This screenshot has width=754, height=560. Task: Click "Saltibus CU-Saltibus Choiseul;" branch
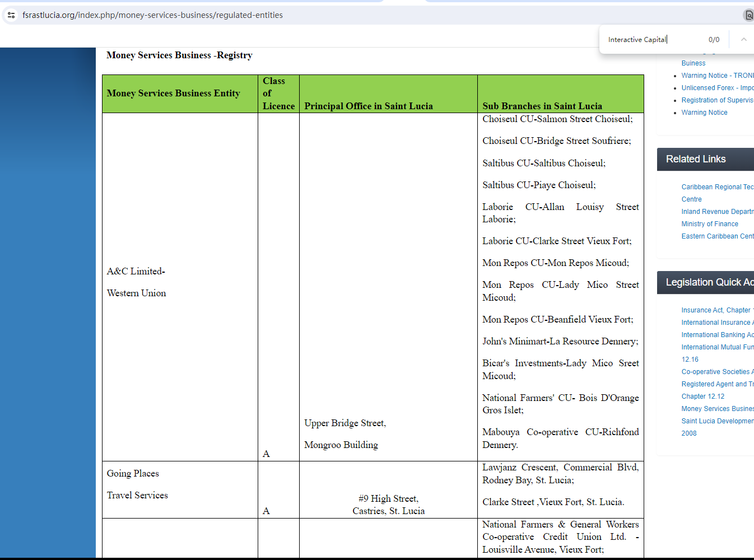tap(544, 163)
